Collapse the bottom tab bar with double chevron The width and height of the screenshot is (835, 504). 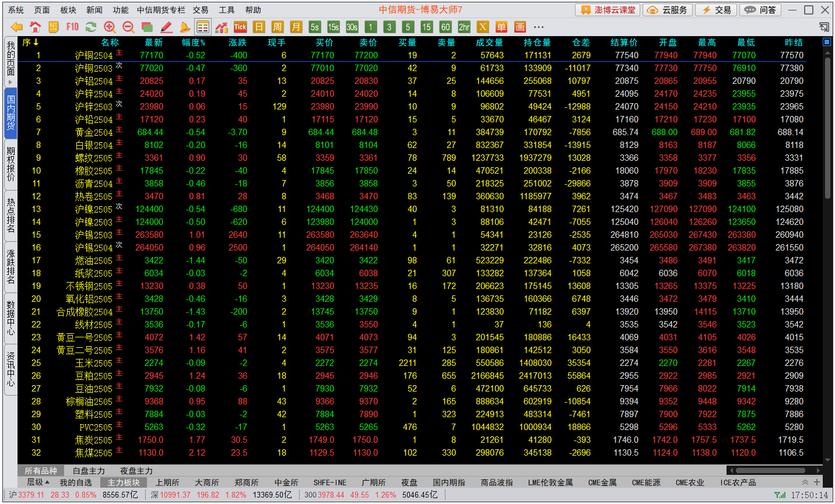coord(805,482)
